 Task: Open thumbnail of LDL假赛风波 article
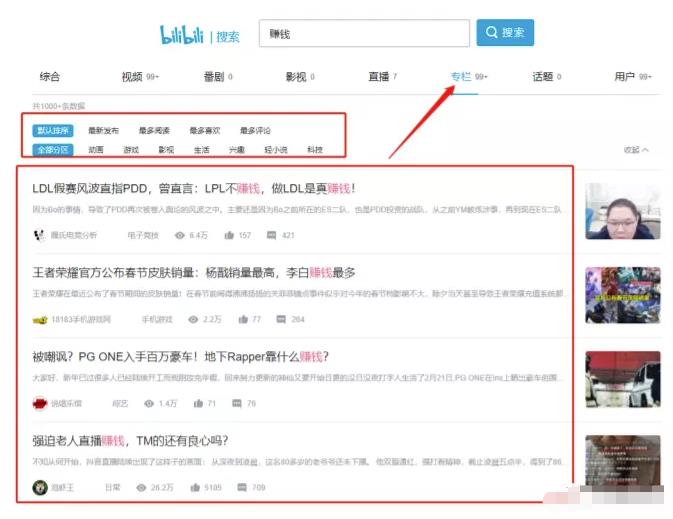click(x=623, y=211)
